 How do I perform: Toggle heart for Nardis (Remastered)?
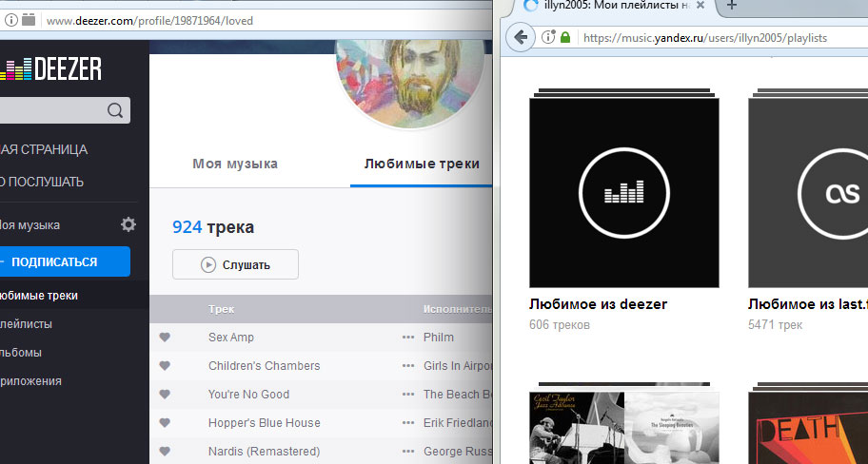(165, 452)
